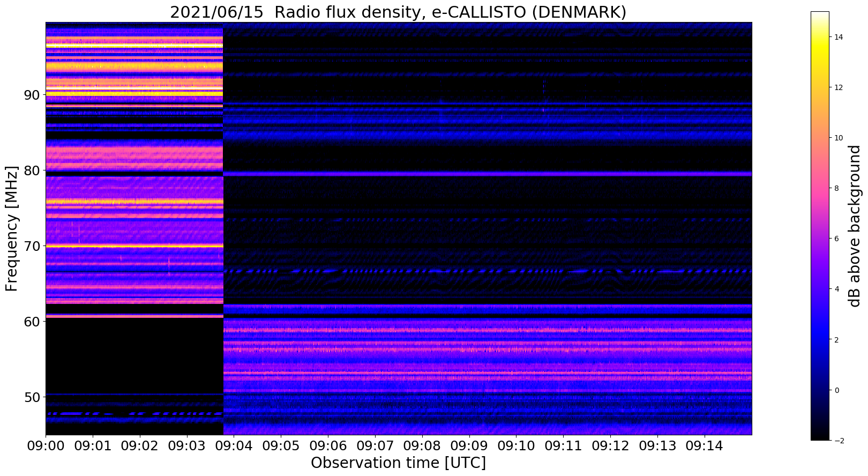This screenshot has width=868, height=476.
Task: Click the 09:10 time tick label
Action: click(x=517, y=445)
